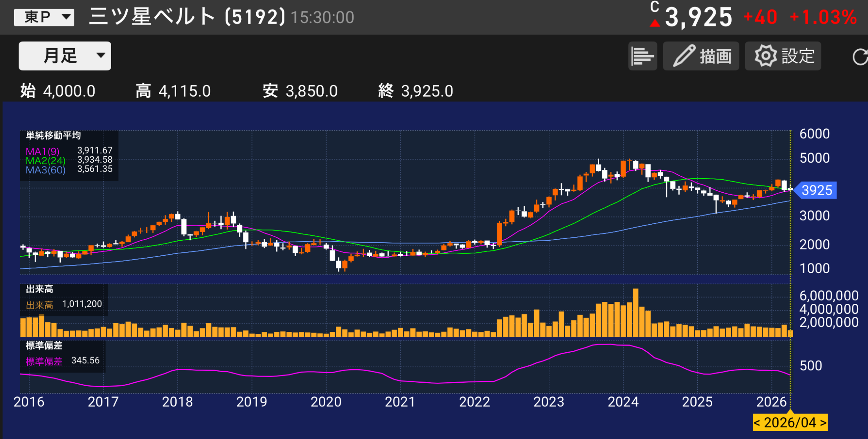Image resolution: width=868 pixels, height=439 pixels.
Task: Click the low price 3,850.0
Action: click(311, 91)
